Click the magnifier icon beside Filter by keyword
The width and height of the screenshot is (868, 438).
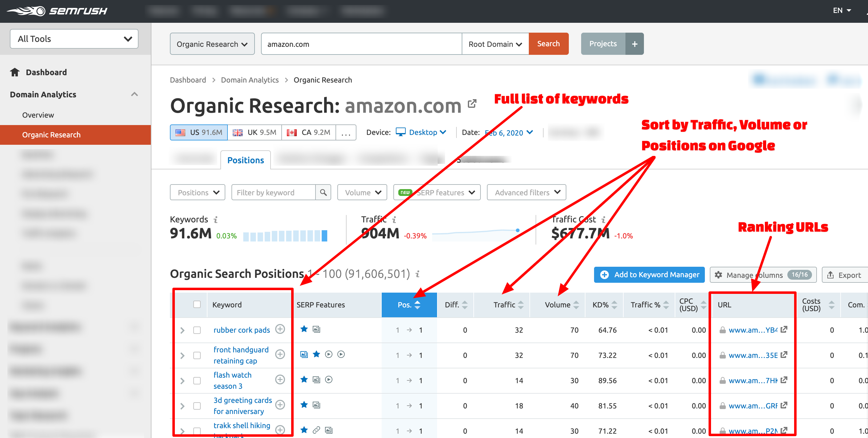[323, 193]
